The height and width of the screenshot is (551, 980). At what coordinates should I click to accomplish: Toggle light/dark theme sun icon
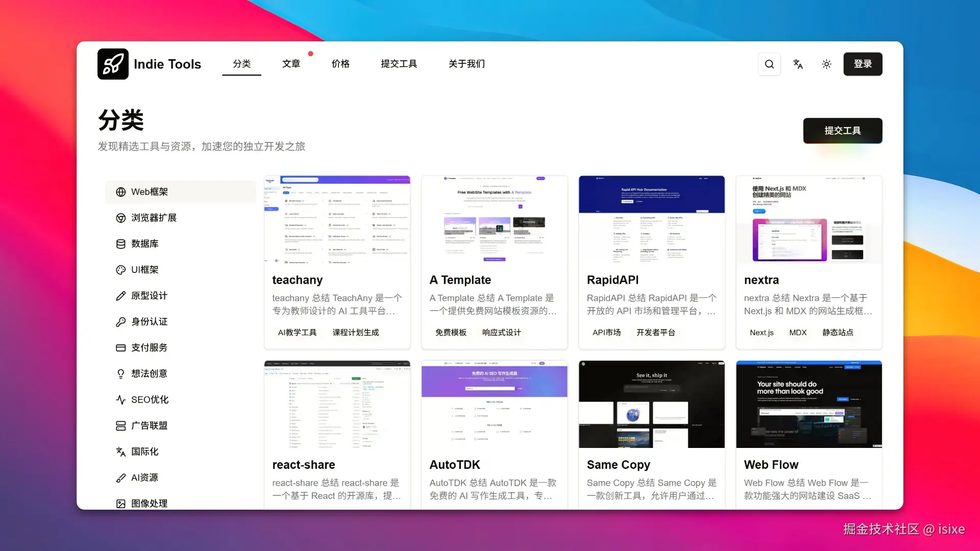click(x=826, y=64)
